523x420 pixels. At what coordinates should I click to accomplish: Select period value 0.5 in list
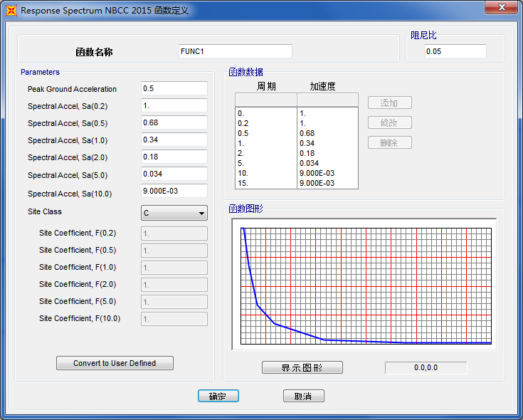[243, 133]
